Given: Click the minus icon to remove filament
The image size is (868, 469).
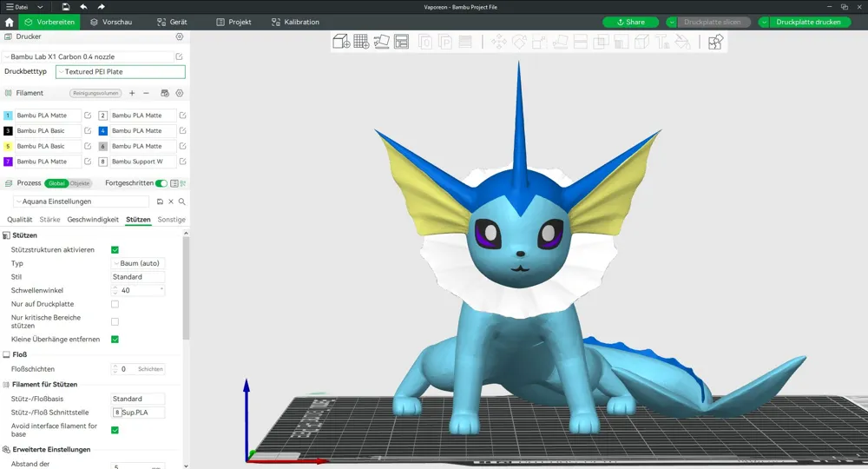Looking at the screenshot, I should pyautogui.click(x=146, y=93).
